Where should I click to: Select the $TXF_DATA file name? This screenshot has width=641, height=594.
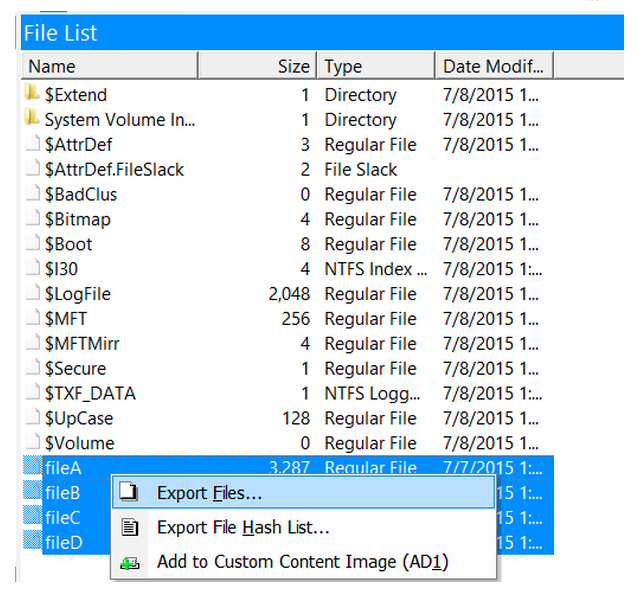click(x=90, y=394)
